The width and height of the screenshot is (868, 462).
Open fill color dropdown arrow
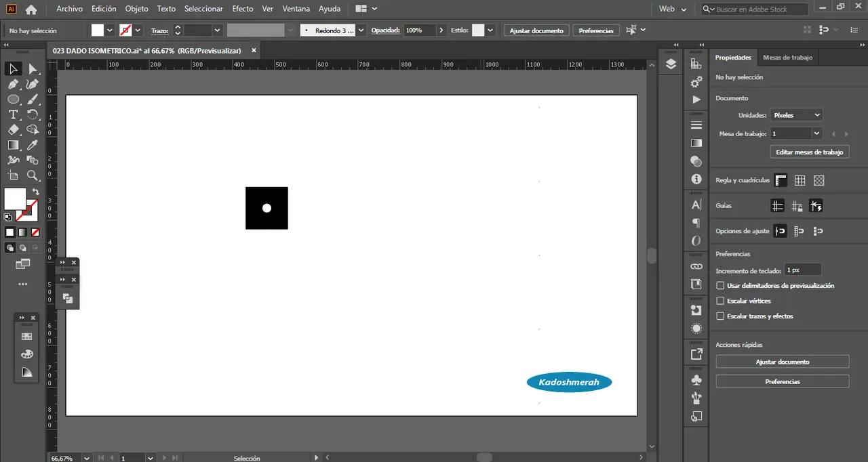click(110, 30)
